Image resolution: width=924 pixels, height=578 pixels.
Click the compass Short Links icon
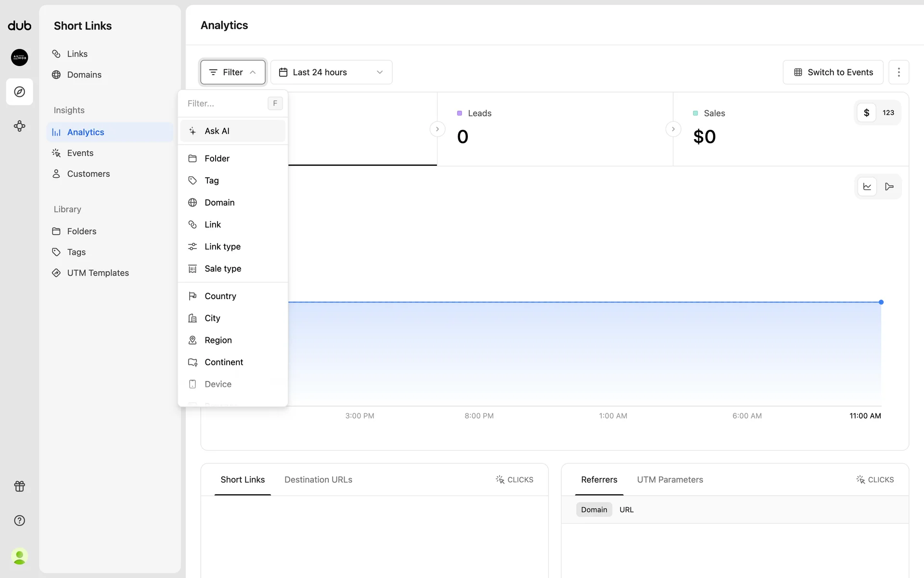[19, 92]
